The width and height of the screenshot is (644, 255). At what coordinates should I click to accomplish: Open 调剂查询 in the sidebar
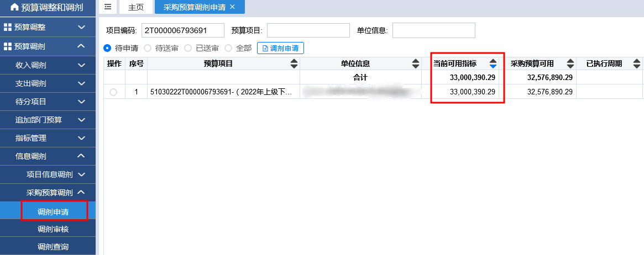click(x=53, y=247)
